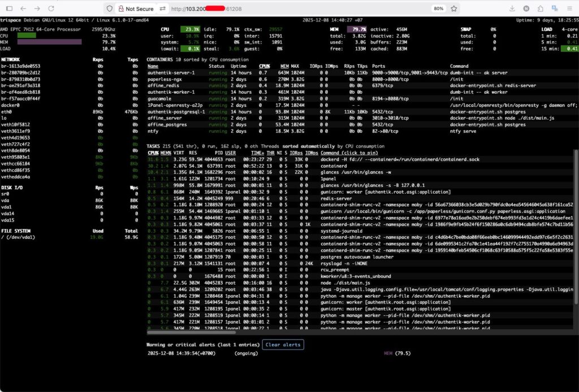Click the circular N extension icon
Image resolution: width=579 pixels, height=392 pixels.
pyautogui.click(x=526, y=8)
